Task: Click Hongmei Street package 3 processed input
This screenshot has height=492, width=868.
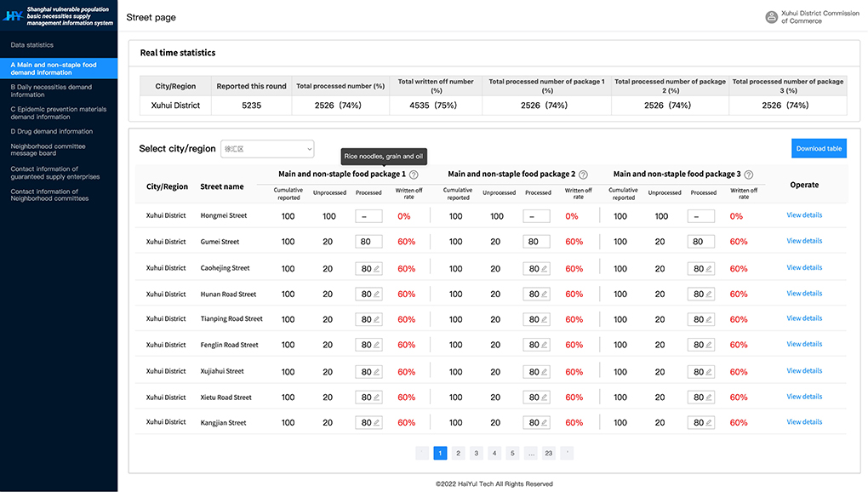Action: click(x=701, y=216)
